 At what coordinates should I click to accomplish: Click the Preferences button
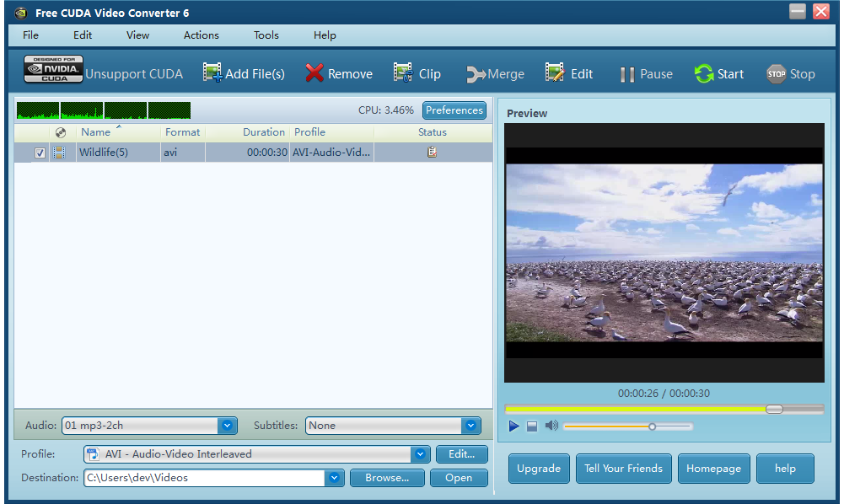click(x=454, y=110)
